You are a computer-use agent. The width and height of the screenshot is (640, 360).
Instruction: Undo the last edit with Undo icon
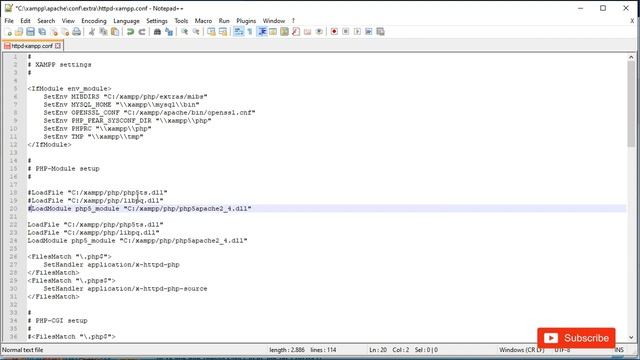[130, 32]
